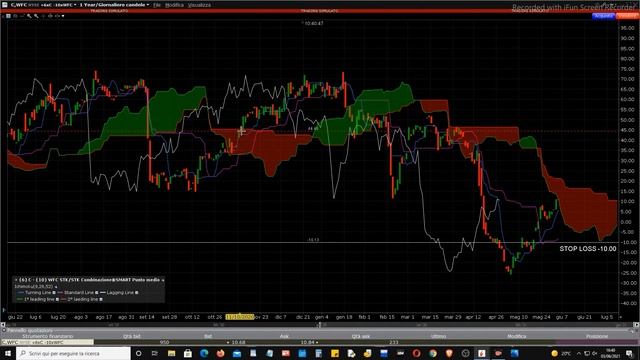Click the double-arrow at time axis right end
Image resolution: width=640 pixels, height=360 pixels.
(x=621, y=317)
